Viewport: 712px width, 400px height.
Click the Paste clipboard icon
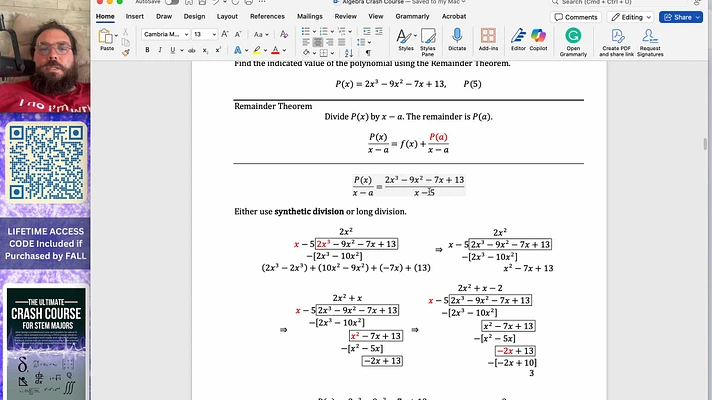tap(106, 37)
